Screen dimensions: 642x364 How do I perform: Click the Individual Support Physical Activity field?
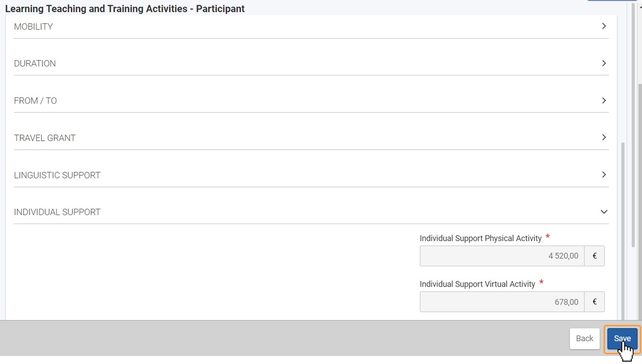click(502, 256)
